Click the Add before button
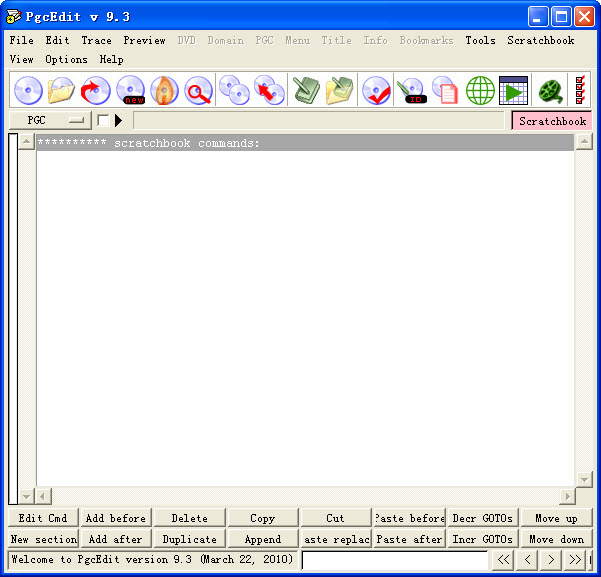Screen dimensions: 601x577 coord(116,518)
